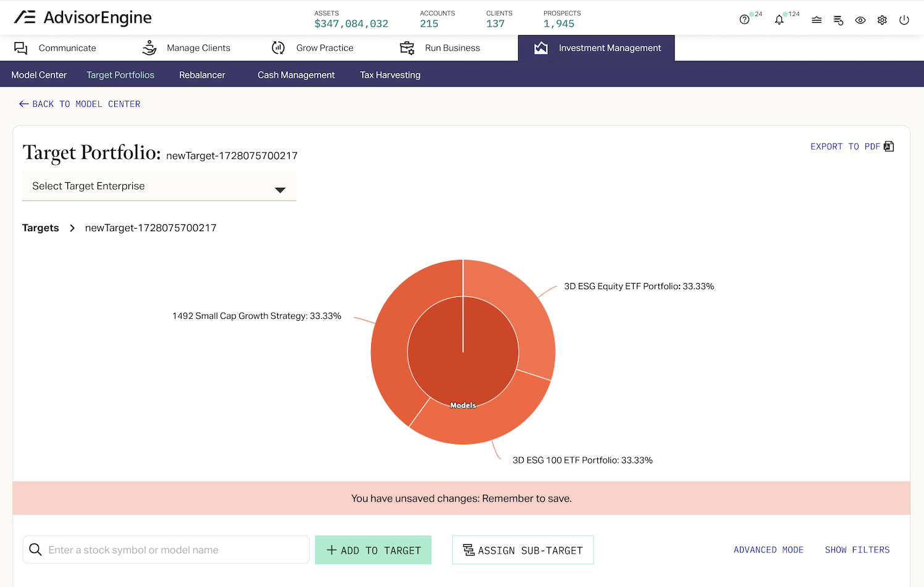924x587 pixels.
Task: Click the list-with-arrow icon in the header
Action: click(x=838, y=20)
